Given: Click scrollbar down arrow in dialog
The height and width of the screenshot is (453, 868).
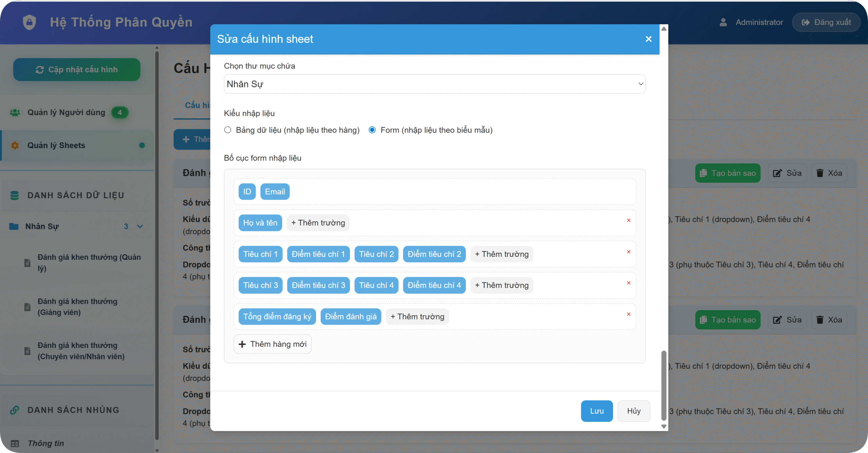Looking at the screenshot, I should click(x=664, y=427).
